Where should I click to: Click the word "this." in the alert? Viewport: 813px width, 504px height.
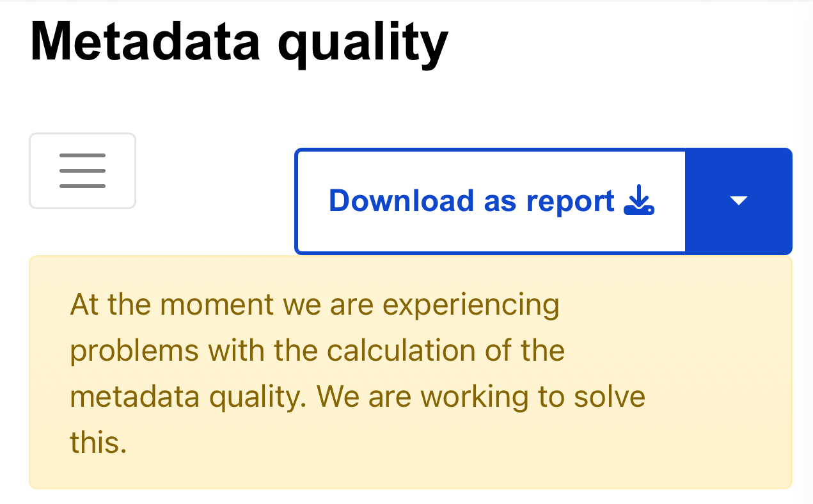pyautogui.click(x=99, y=442)
